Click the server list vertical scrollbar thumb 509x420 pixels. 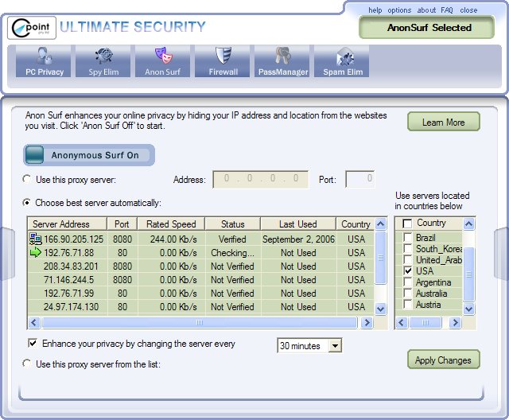coord(380,258)
